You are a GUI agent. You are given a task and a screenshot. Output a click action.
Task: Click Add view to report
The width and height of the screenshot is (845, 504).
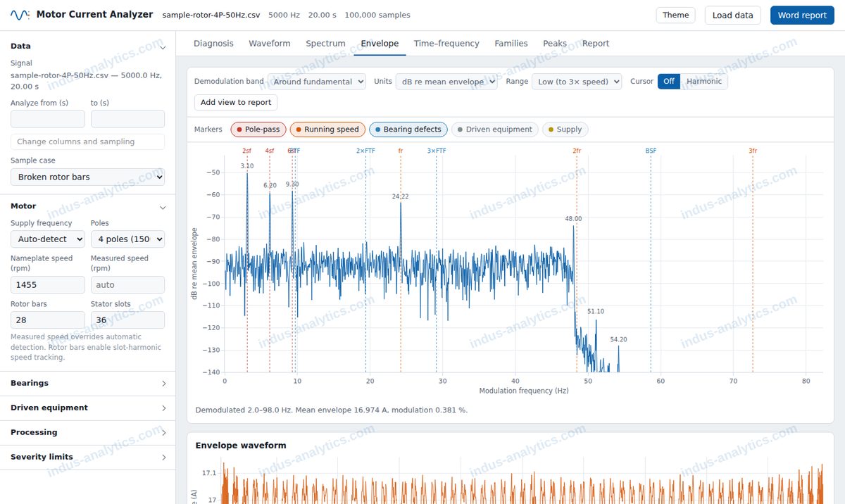(236, 103)
